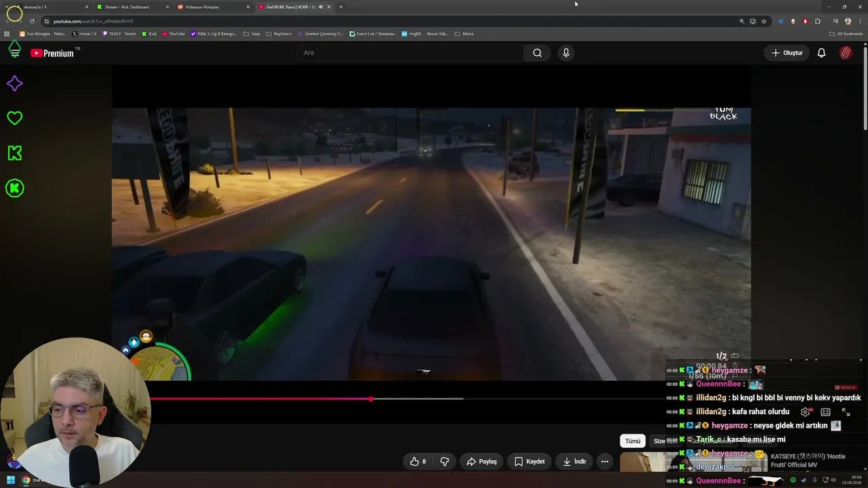This screenshot has height=488, width=868.
Task: Toggle theater mode in video player
Action: 825,412
